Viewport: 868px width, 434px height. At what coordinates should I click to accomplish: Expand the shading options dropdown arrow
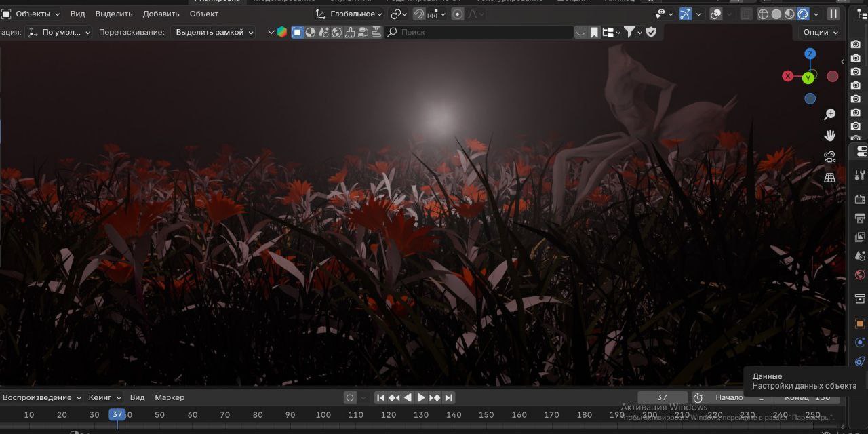point(816,14)
